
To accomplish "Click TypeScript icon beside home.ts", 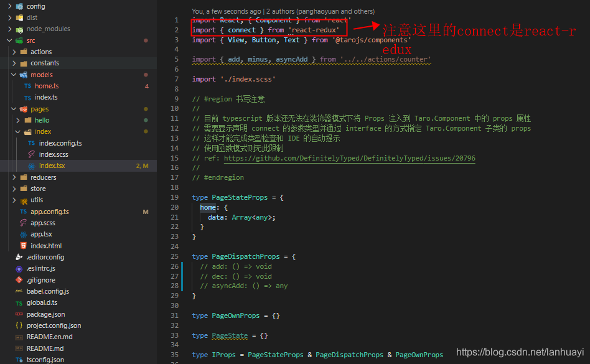I will (27, 86).
